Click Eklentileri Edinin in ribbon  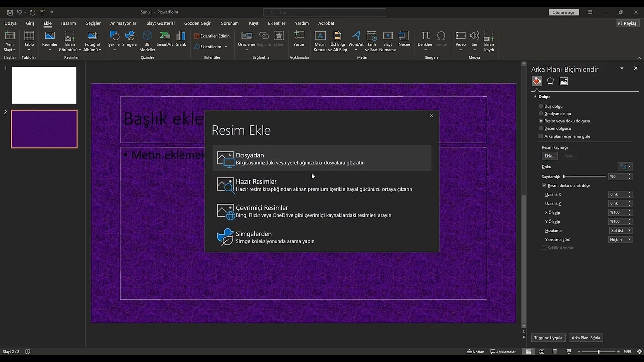212,36
